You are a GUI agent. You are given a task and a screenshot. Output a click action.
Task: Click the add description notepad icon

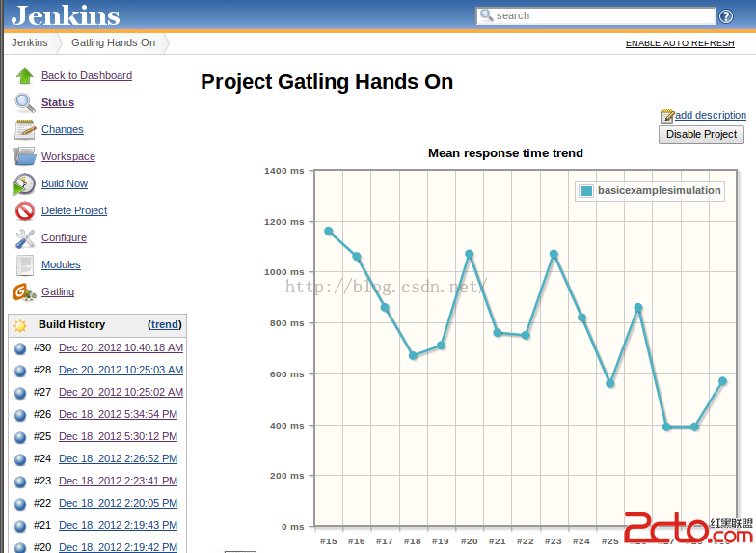[x=667, y=116]
